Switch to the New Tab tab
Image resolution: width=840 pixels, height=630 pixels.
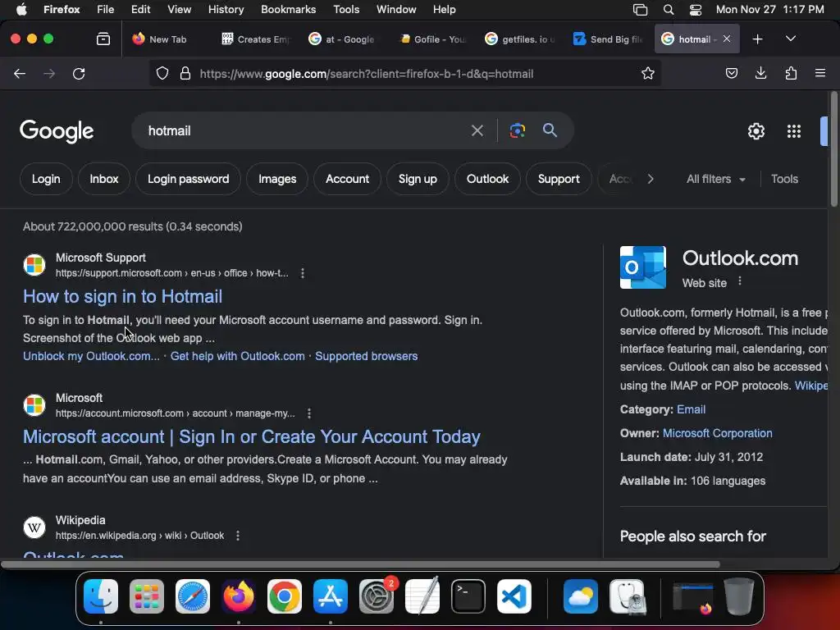167,39
